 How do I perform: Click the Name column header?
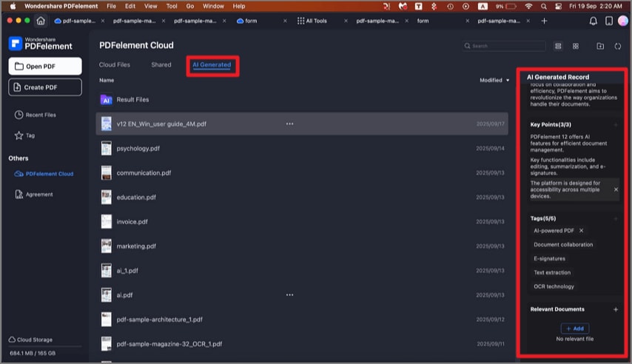107,80
